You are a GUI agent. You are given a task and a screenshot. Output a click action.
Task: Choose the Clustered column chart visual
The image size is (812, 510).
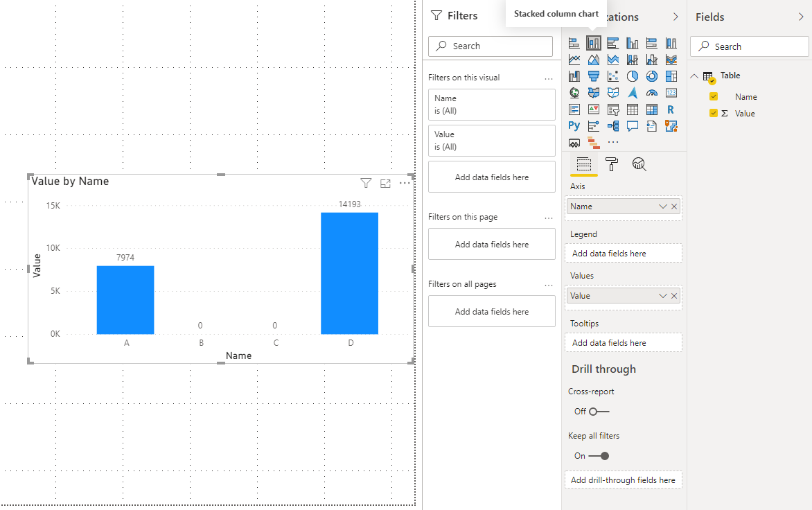633,43
